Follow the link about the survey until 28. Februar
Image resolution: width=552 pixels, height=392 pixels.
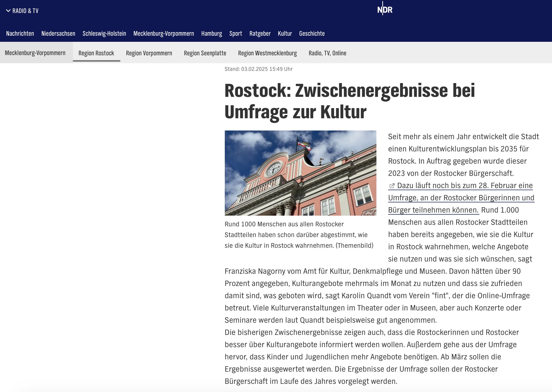pyautogui.click(x=461, y=198)
